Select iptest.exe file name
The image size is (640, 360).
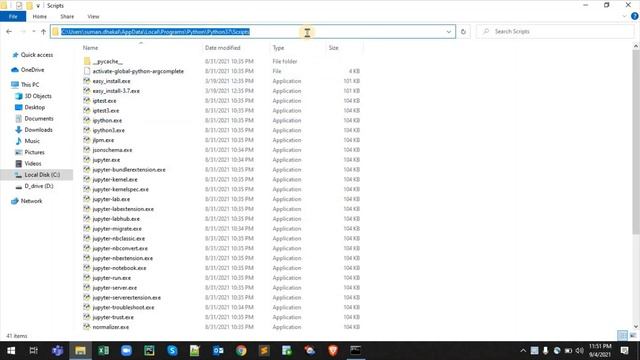pyautogui.click(x=104, y=101)
